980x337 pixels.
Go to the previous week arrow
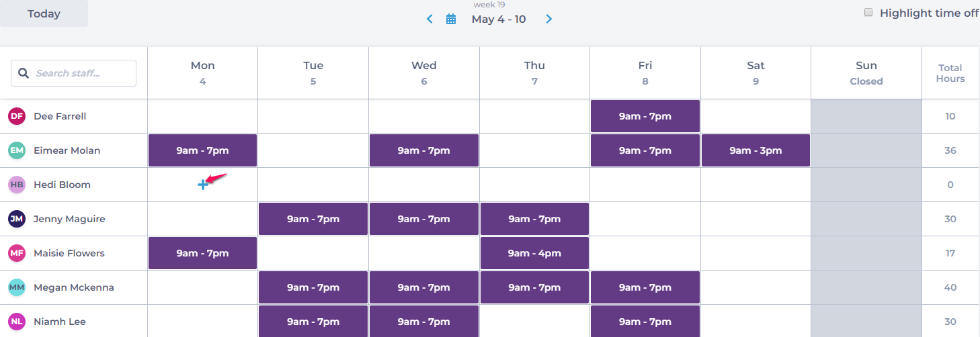[x=430, y=19]
